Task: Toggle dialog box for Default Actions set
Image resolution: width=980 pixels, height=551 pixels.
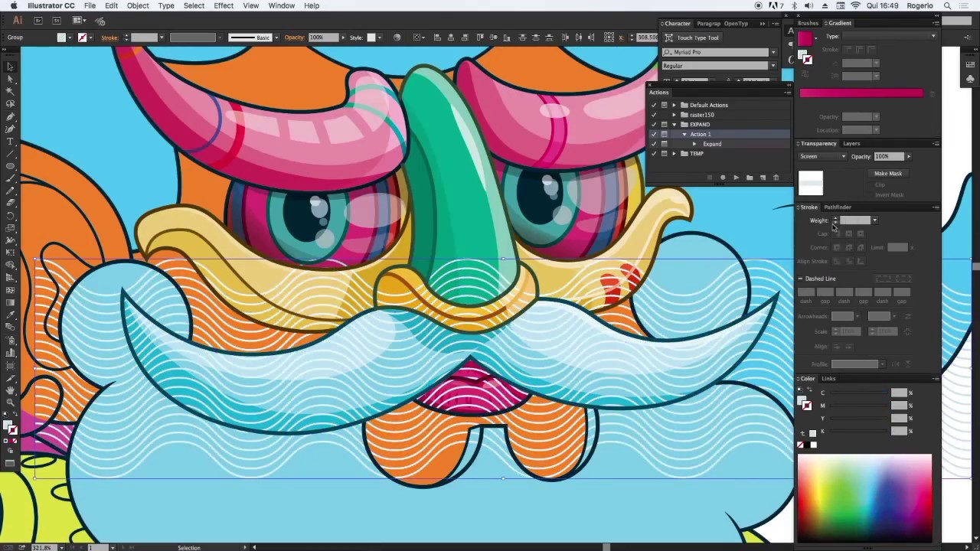Action: [664, 105]
